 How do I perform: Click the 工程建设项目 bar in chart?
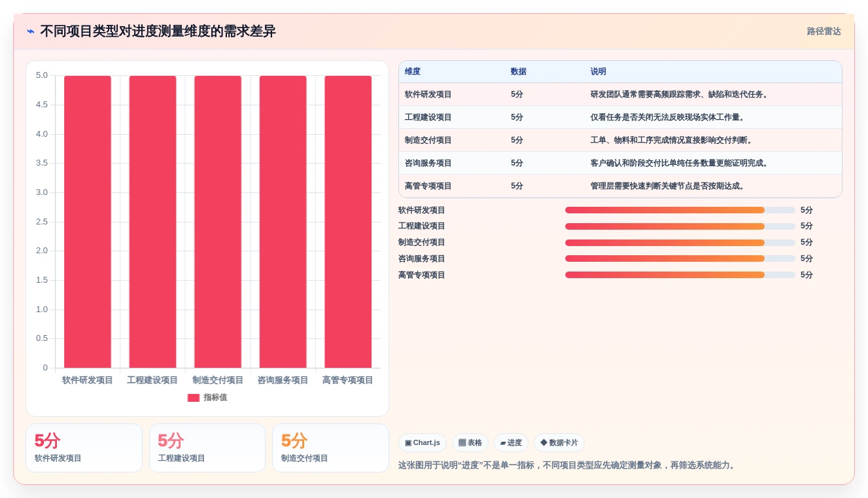[x=152, y=222]
